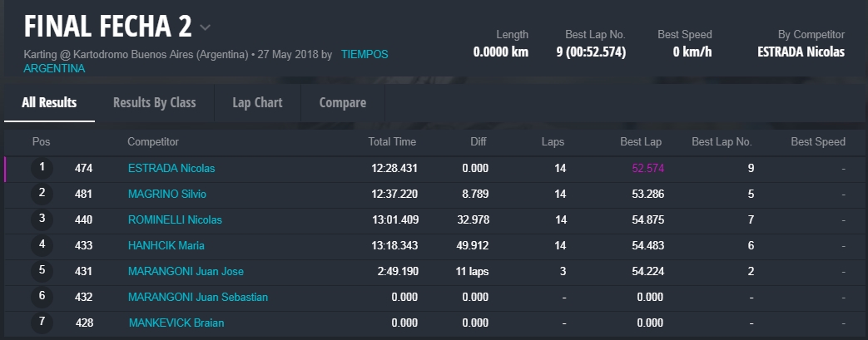Image resolution: width=868 pixels, height=340 pixels.
Task: Click the purple best lap time 52.574
Action: click(647, 169)
